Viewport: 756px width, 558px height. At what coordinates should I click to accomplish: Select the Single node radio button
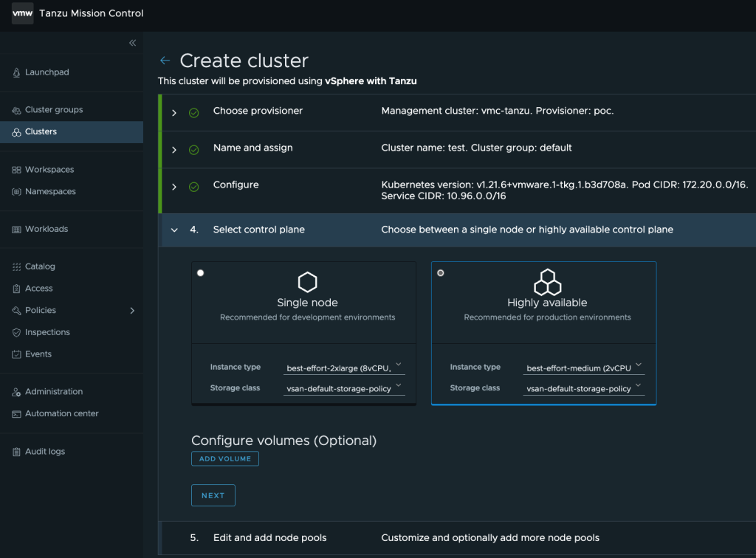click(201, 273)
